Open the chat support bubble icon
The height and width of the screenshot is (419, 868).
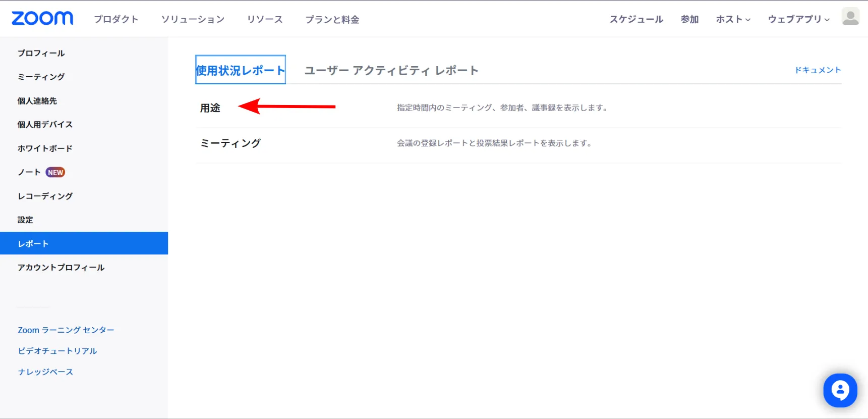point(840,390)
